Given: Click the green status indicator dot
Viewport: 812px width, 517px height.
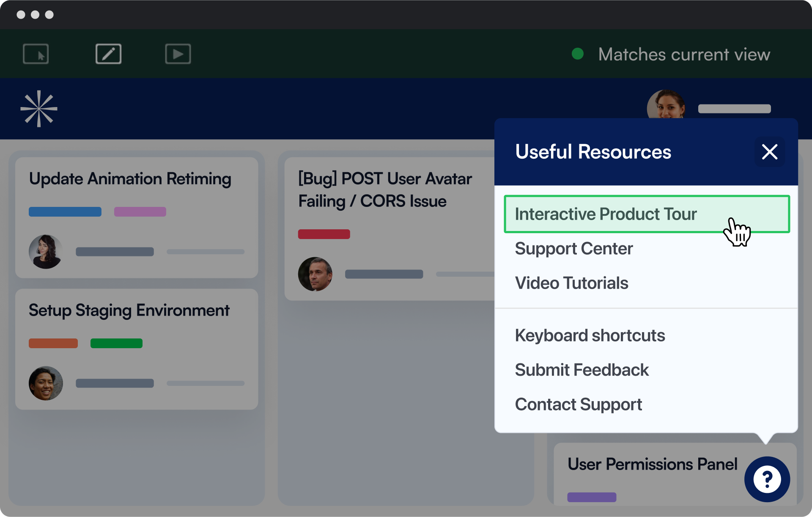Looking at the screenshot, I should 578,54.
